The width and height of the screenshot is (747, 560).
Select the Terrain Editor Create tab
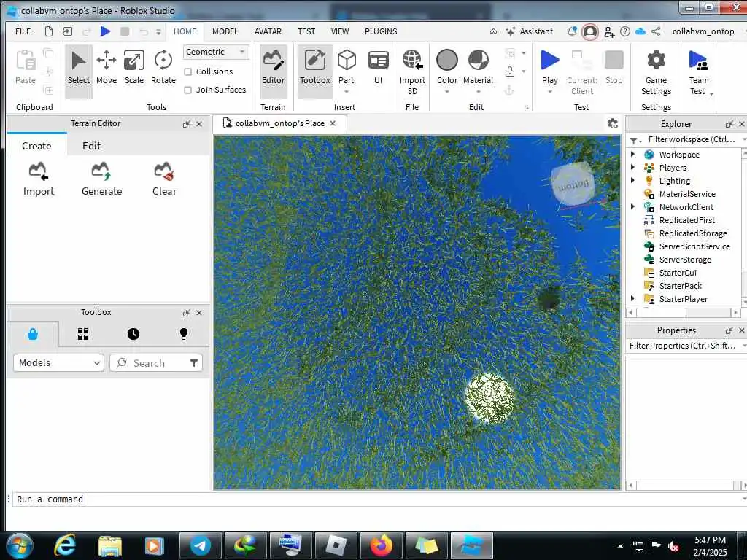pyautogui.click(x=36, y=146)
